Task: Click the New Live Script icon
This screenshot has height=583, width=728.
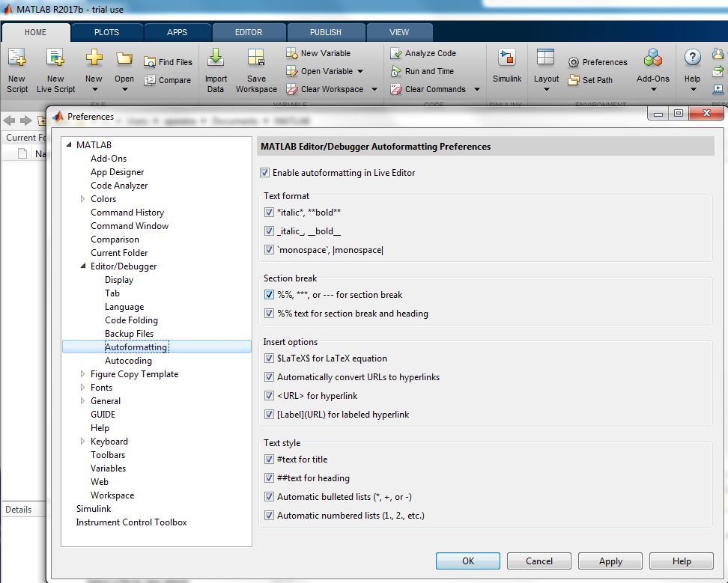Action: 55,58
